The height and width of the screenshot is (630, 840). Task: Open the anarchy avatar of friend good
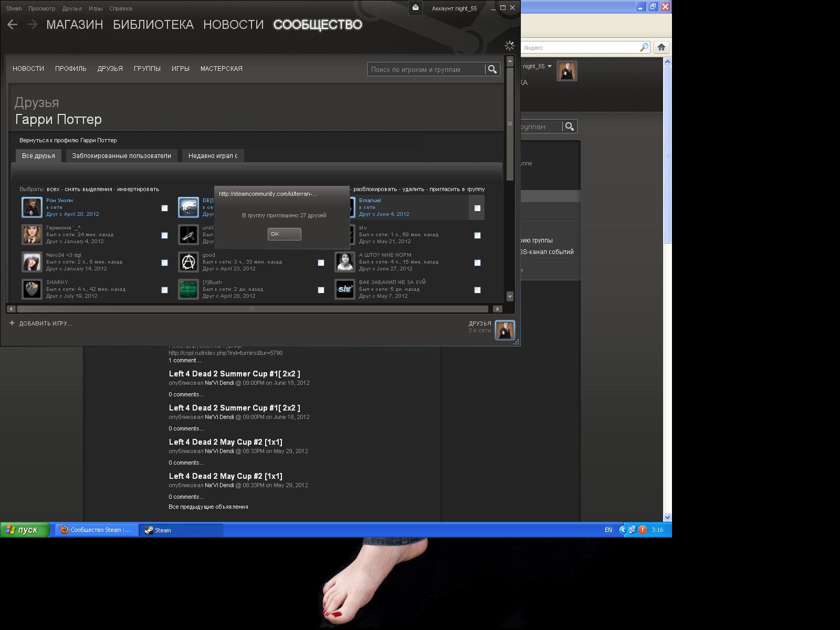coord(188,262)
